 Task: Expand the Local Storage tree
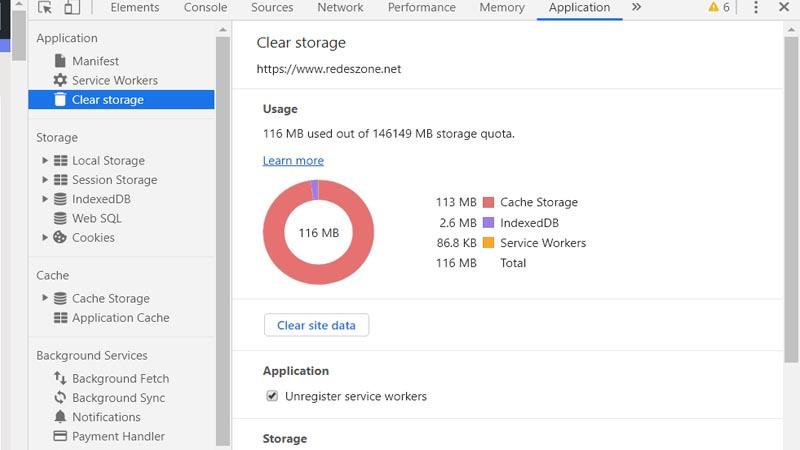tap(45, 160)
